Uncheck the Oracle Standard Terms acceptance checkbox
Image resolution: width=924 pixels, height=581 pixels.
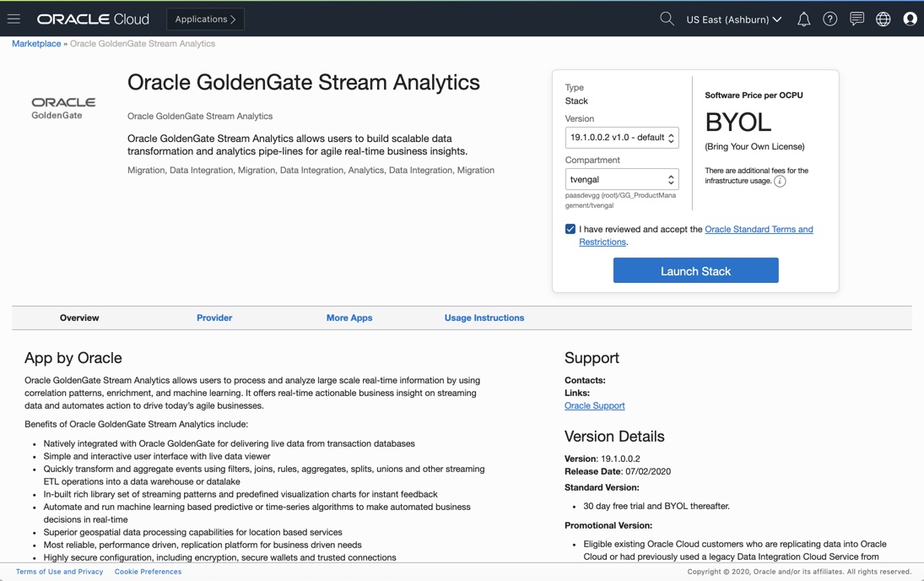click(x=570, y=229)
